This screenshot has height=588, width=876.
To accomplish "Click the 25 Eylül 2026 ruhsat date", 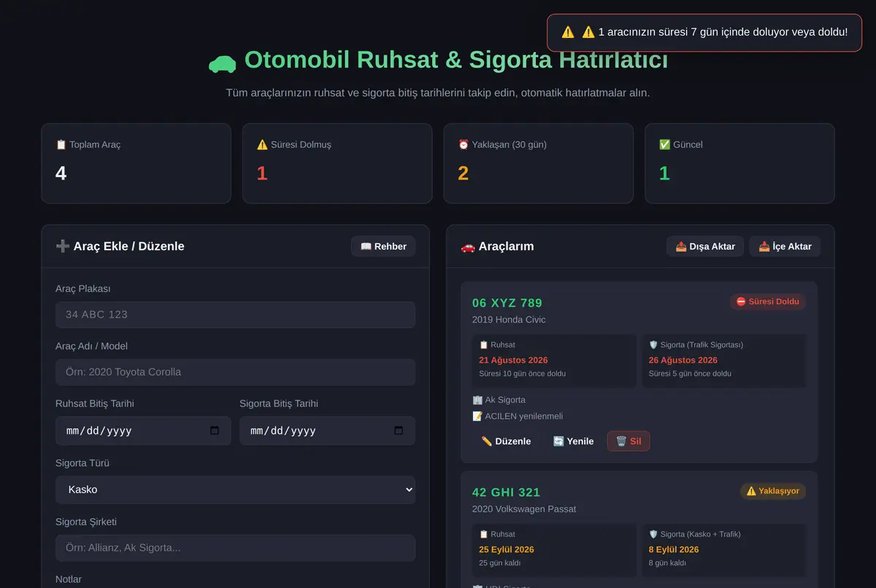I will point(507,549).
